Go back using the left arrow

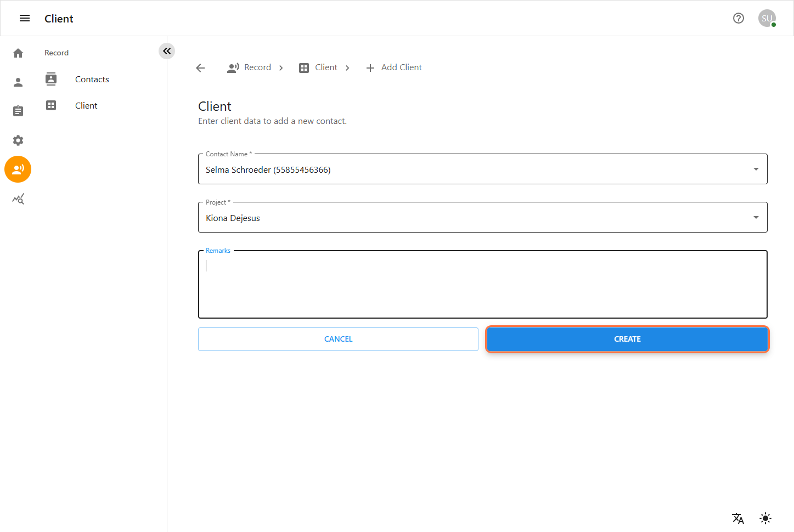(x=200, y=68)
